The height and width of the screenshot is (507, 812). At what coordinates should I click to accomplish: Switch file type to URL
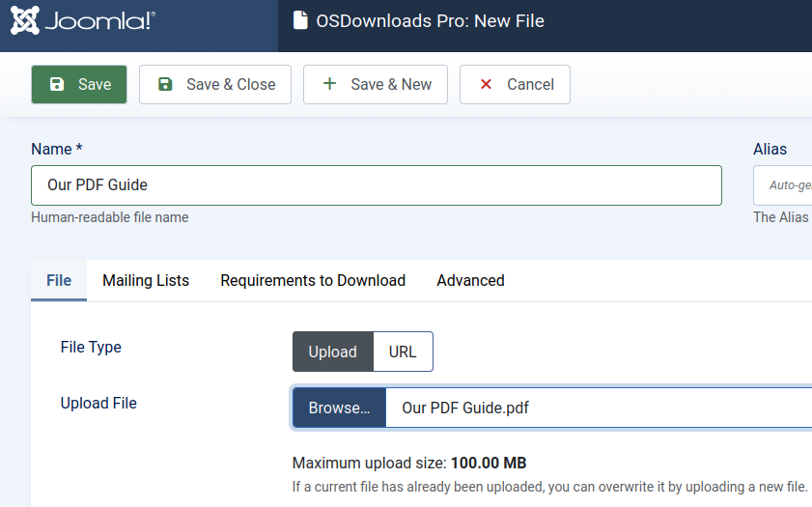point(403,352)
